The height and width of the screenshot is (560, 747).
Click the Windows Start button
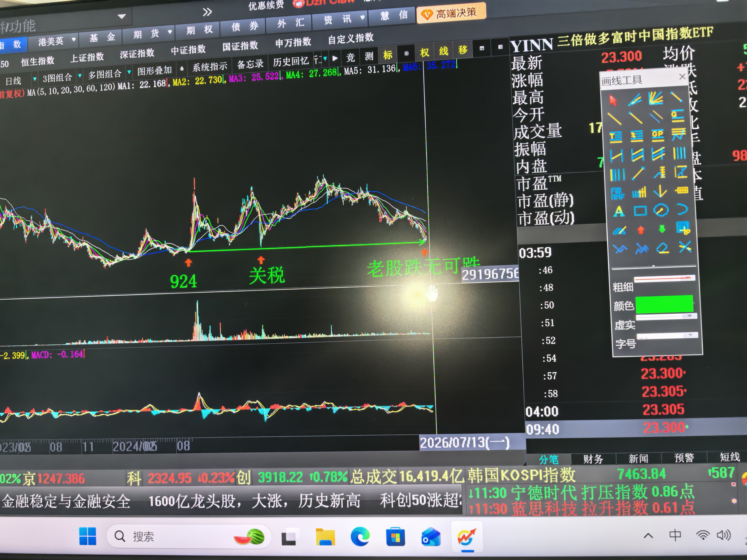click(x=88, y=536)
